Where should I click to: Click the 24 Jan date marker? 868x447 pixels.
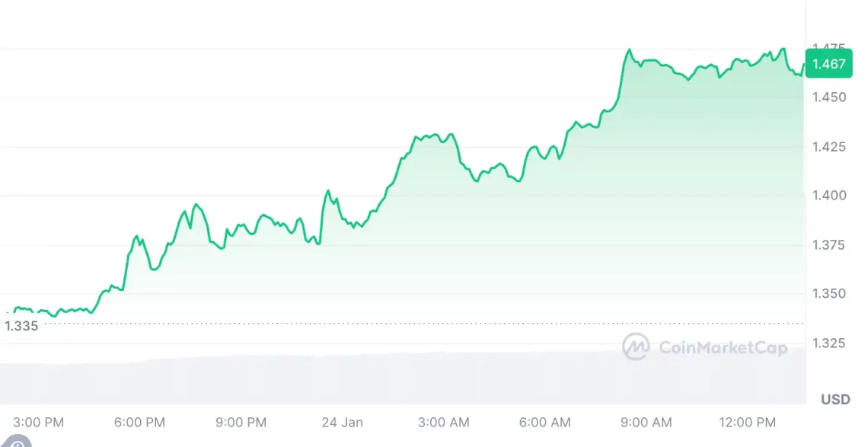(x=343, y=422)
